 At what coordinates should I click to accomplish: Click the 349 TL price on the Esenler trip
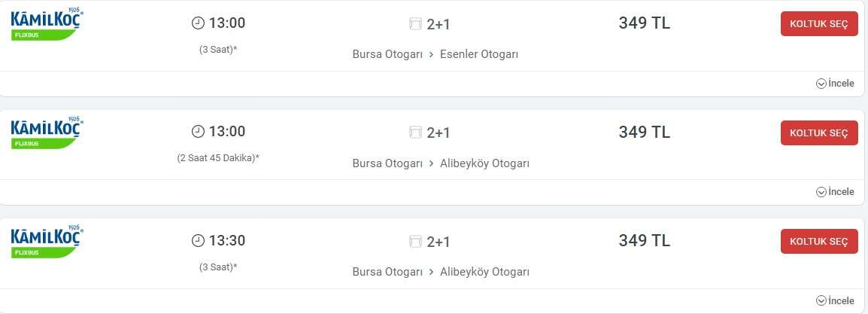[x=644, y=23]
